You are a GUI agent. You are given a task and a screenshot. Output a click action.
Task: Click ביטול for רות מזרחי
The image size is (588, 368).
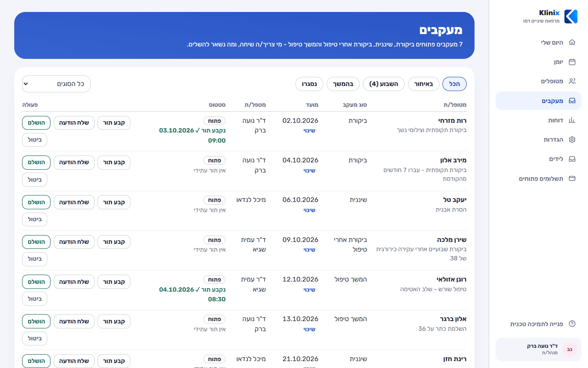coord(35,140)
